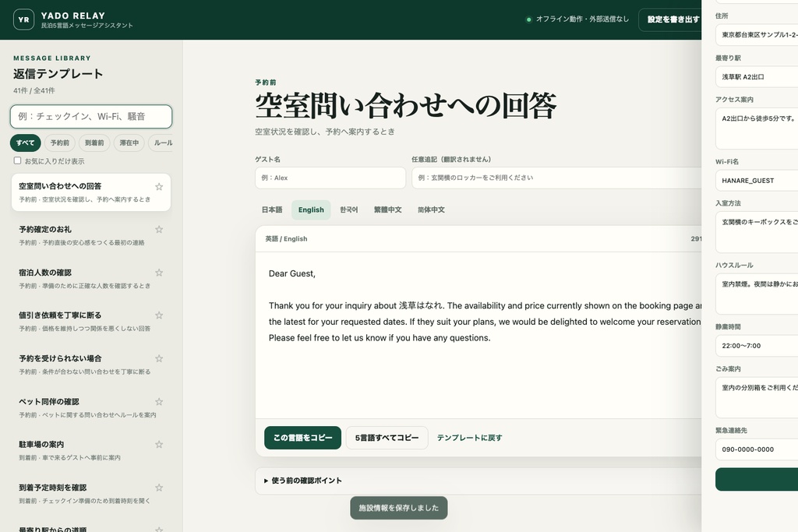The image size is (798, 532).
Task: Click the green save button in settings panel
Action: pyautogui.click(x=756, y=479)
